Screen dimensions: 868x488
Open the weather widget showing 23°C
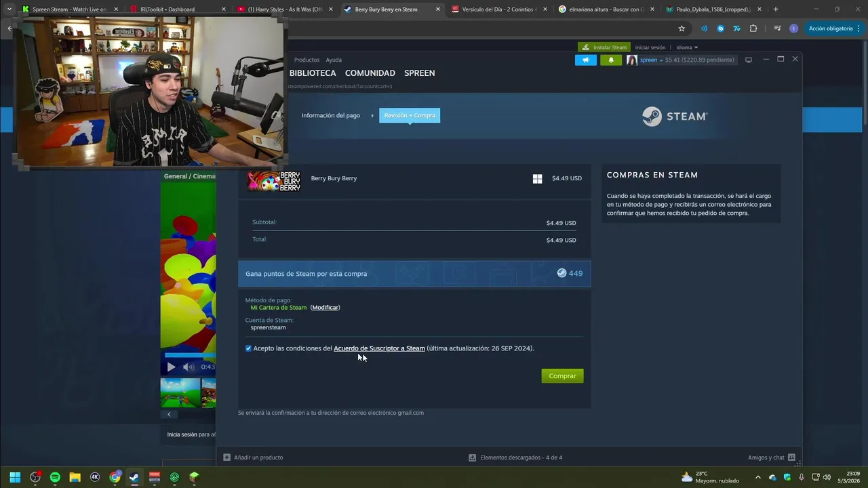(x=709, y=477)
